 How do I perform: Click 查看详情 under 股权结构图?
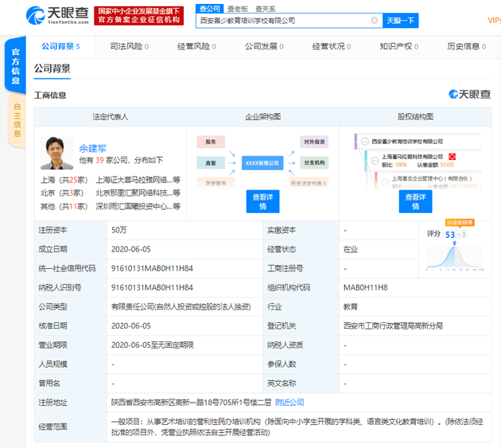pos(415,201)
